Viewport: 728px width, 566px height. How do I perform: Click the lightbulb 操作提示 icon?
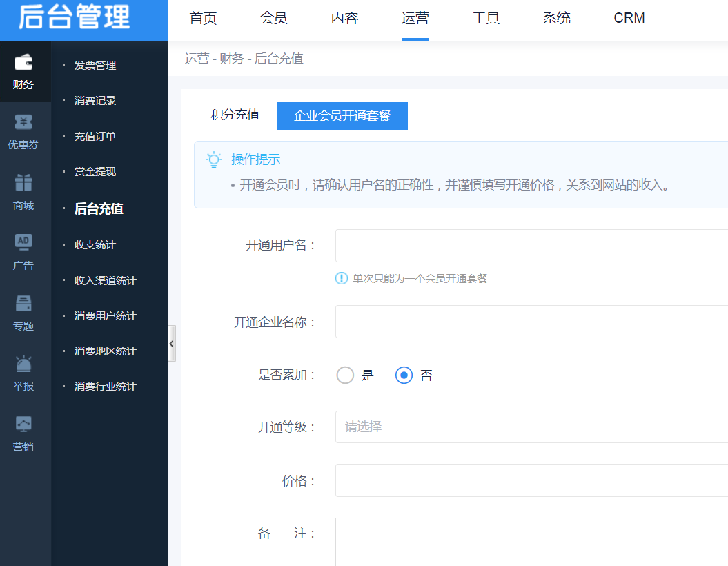click(x=214, y=159)
